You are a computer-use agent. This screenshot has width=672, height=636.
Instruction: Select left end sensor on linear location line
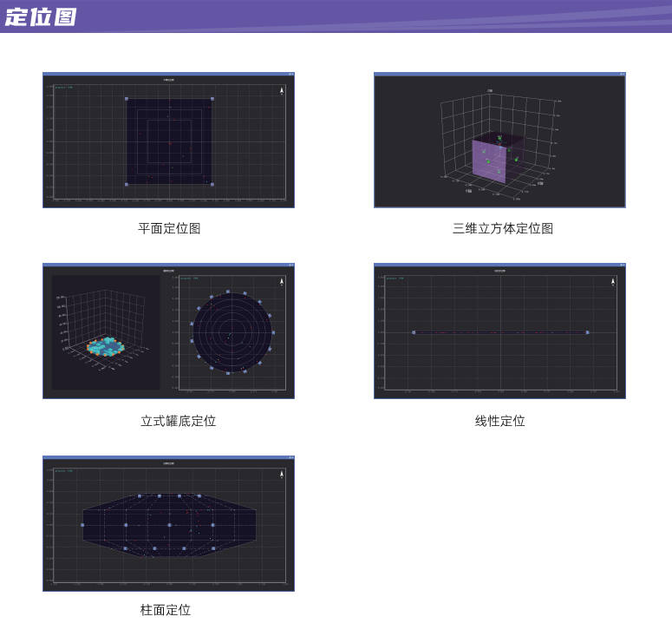(414, 332)
